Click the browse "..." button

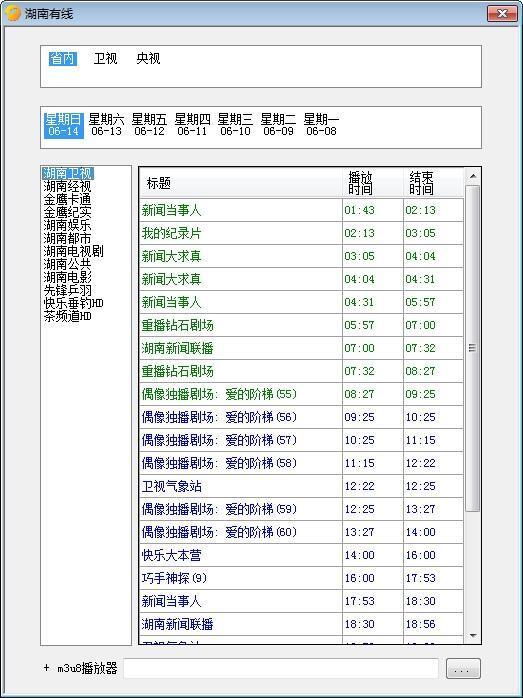[x=463, y=669]
